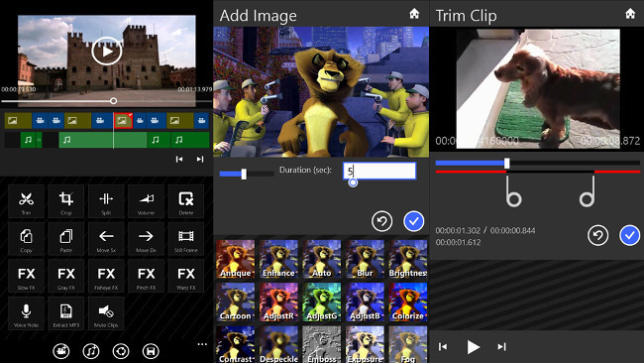Screen dimensions: 644x363
Task: Save the project with floppy disk icon
Action: (x=151, y=351)
